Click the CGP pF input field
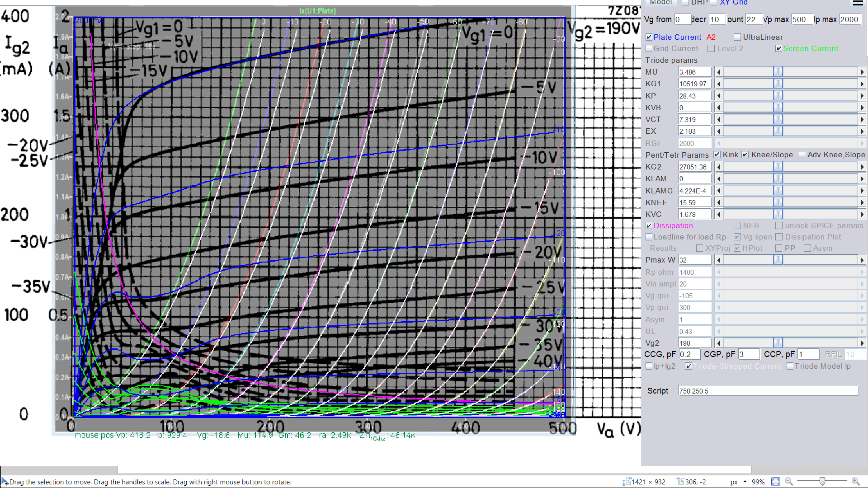Image resolution: width=868 pixels, height=488 pixels. click(x=749, y=354)
